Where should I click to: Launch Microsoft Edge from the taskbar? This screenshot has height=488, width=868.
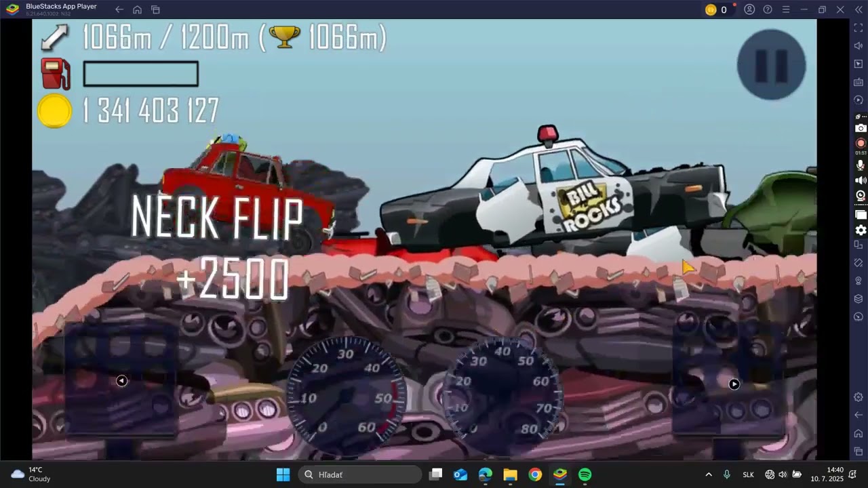coord(486,474)
